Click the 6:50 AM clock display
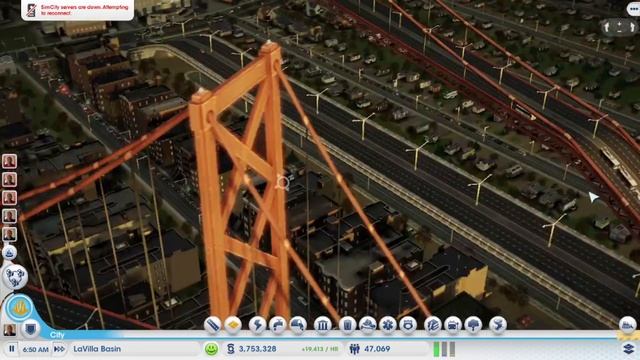640x360 pixels. click(x=36, y=349)
